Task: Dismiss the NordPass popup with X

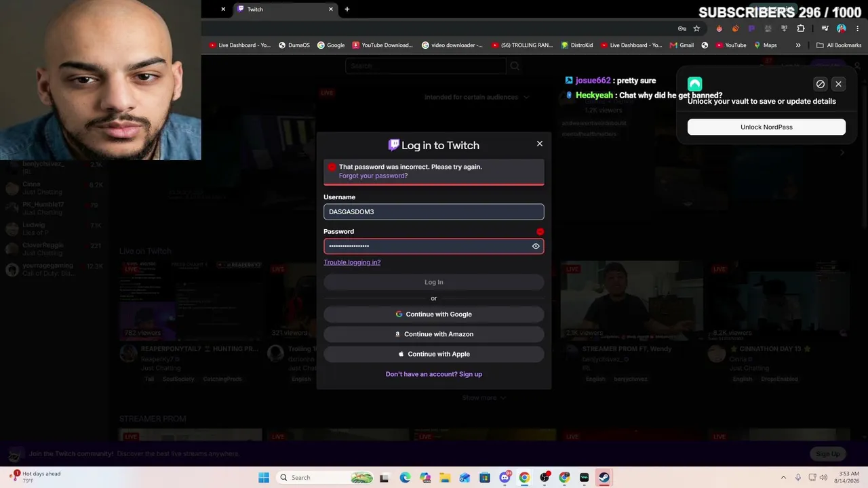Action: pos(838,84)
